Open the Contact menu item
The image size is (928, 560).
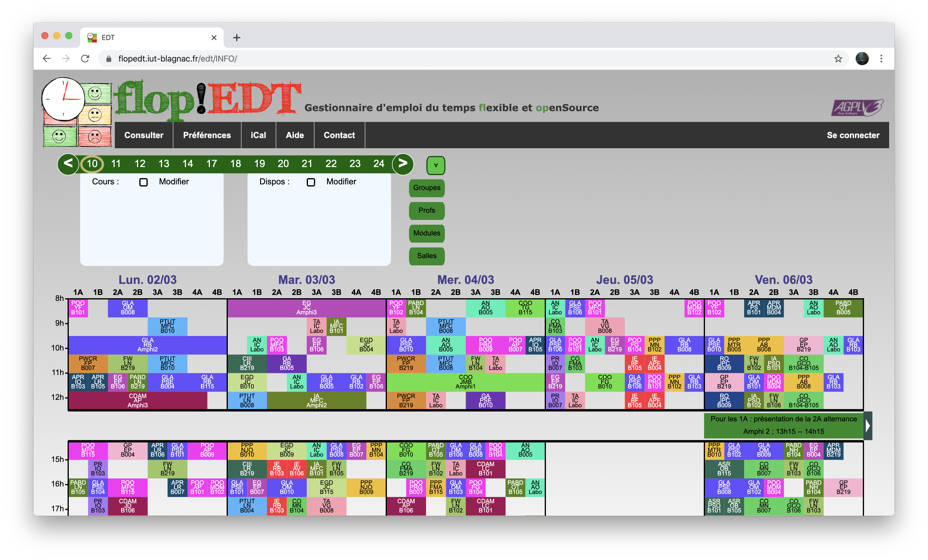pos(339,135)
